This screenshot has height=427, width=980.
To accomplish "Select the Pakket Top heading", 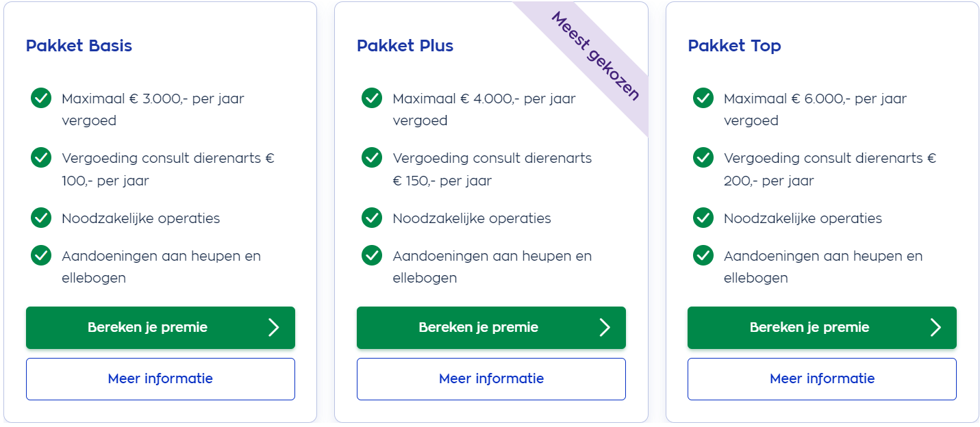I will pos(734,46).
